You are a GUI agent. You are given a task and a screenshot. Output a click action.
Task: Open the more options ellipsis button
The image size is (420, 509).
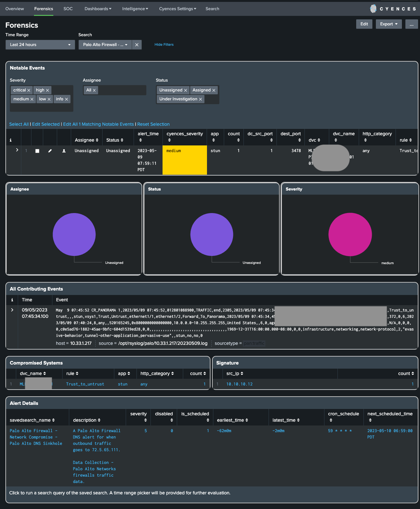pos(412,24)
